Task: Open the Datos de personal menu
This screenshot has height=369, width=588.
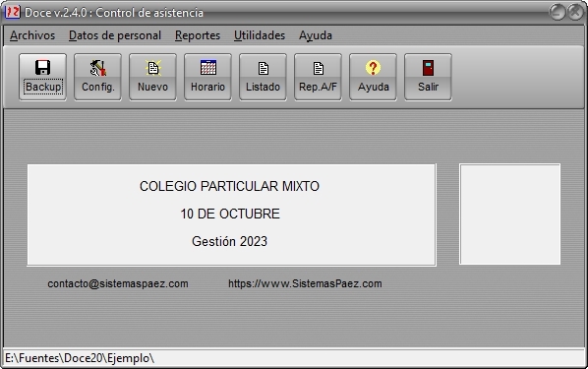Action: click(x=115, y=35)
